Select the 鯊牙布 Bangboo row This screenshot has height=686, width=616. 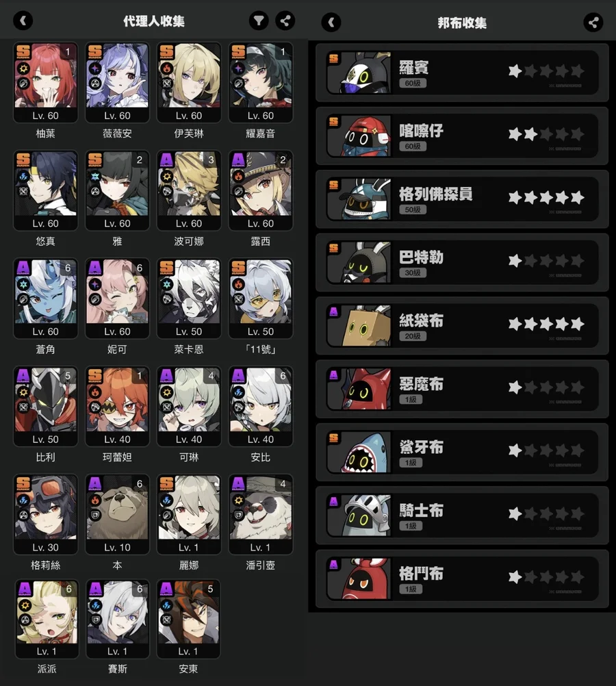click(462, 452)
